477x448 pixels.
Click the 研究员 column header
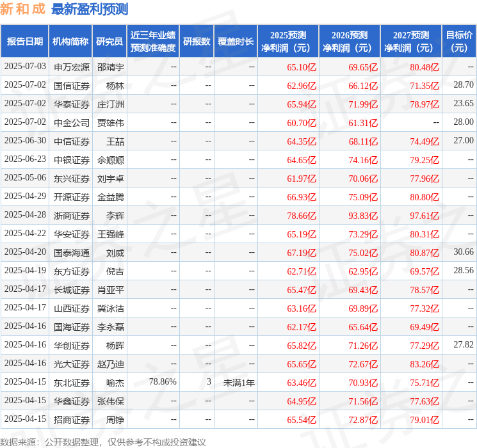pyautogui.click(x=109, y=42)
